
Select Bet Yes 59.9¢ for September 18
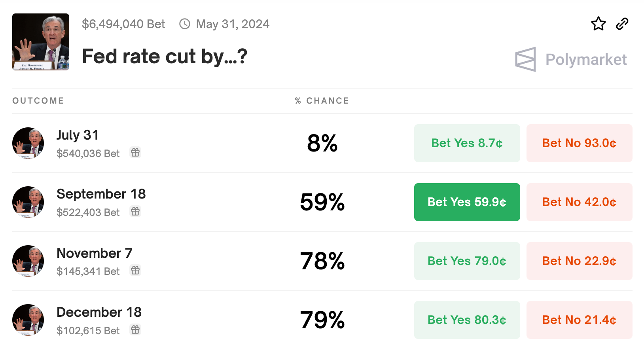[x=467, y=202]
